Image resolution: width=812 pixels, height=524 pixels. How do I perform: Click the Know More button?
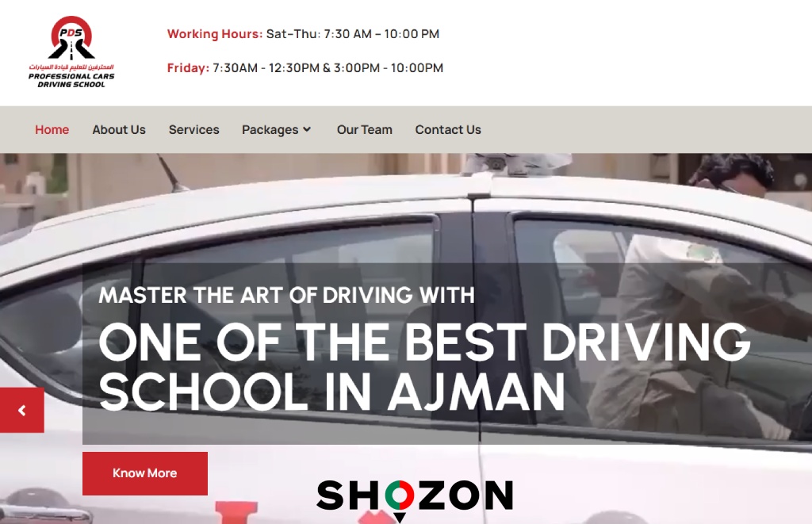(145, 473)
